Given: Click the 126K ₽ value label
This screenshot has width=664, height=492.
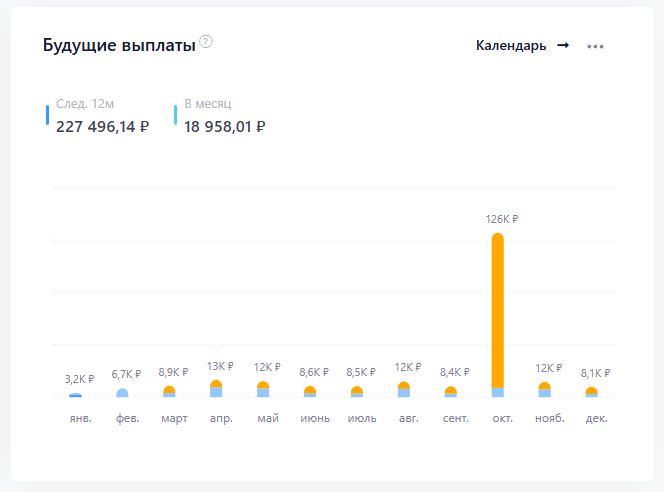Looking at the screenshot, I should (x=502, y=220).
